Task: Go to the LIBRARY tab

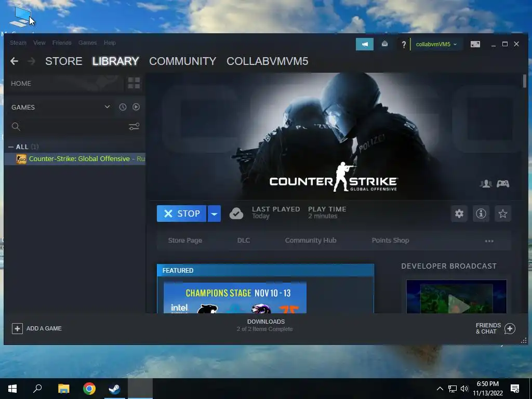Action: 115,61
